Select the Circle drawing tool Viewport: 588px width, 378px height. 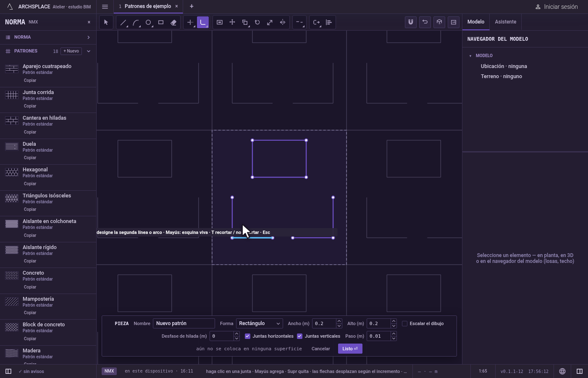(148, 22)
